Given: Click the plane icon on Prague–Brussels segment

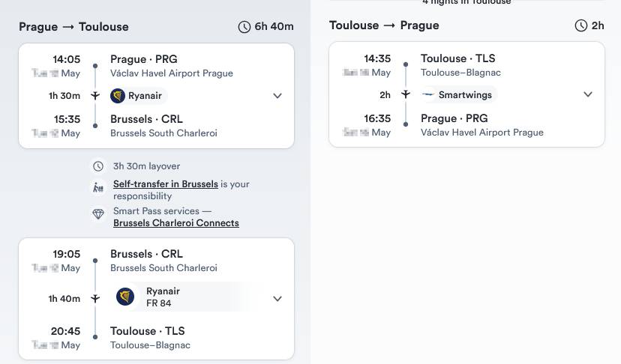Looking at the screenshot, I should 95,96.
